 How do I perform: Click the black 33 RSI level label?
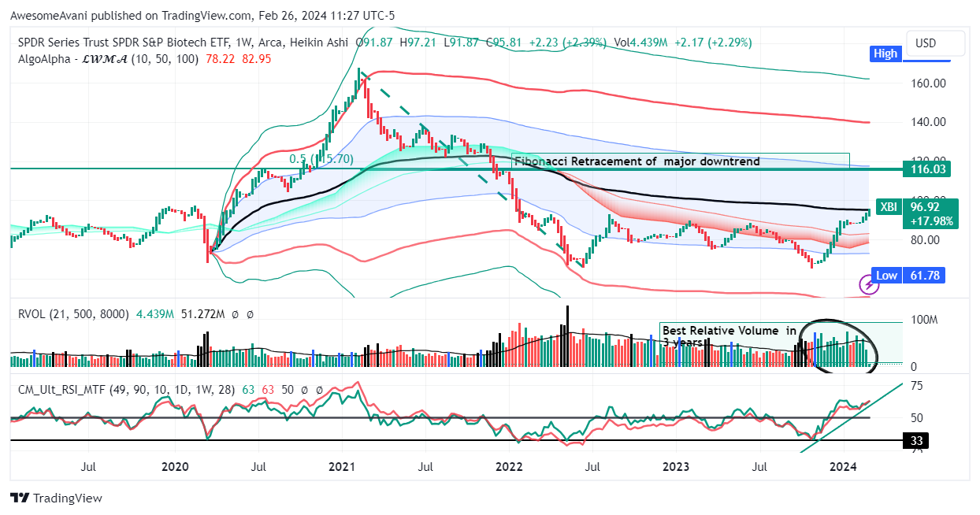tap(916, 441)
